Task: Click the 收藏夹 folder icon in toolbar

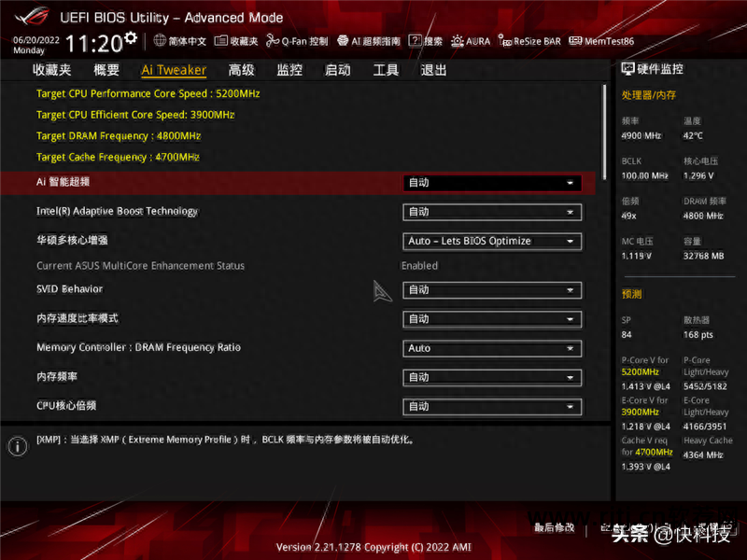Action: [220, 41]
